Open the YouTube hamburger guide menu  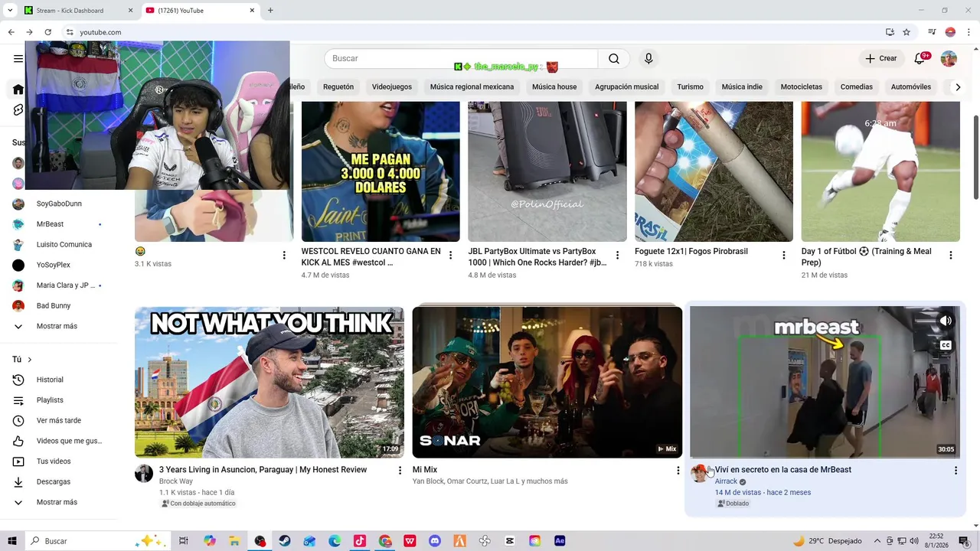18,58
